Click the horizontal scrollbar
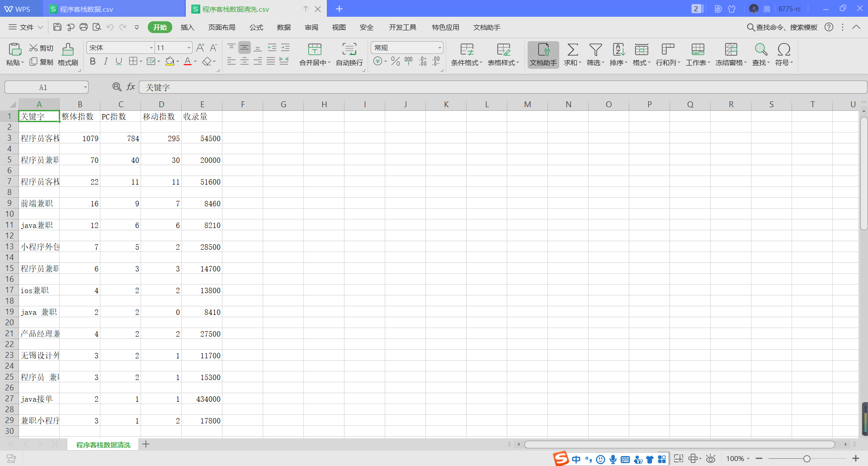This screenshot has width=868, height=466. pos(679,444)
